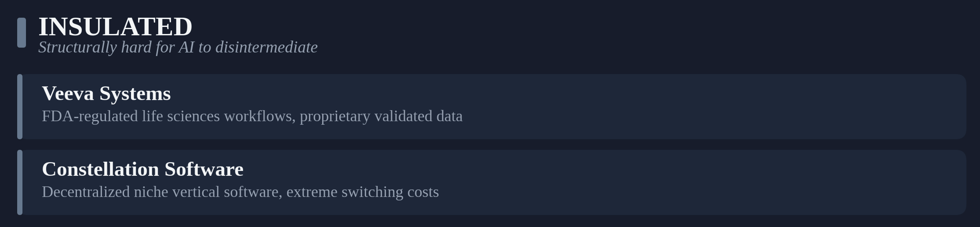The width and height of the screenshot is (980, 227).
Task: Select the gray accent bar beside INSULATED
Action: (22, 32)
